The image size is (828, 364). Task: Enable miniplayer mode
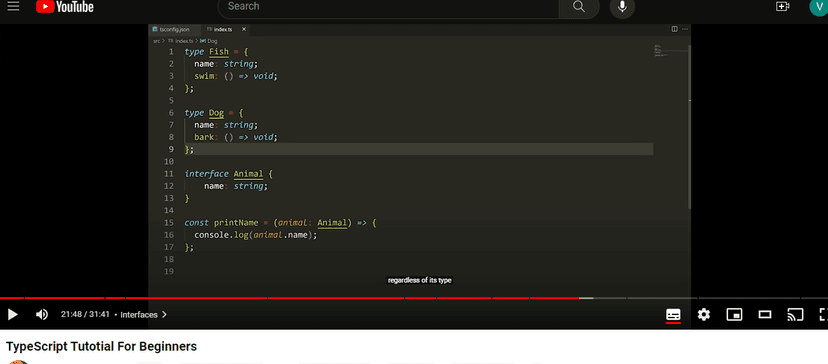click(734, 315)
